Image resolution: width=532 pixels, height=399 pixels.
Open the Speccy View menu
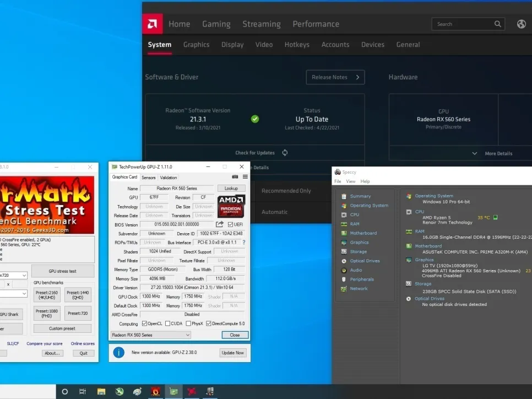[x=350, y=181]
